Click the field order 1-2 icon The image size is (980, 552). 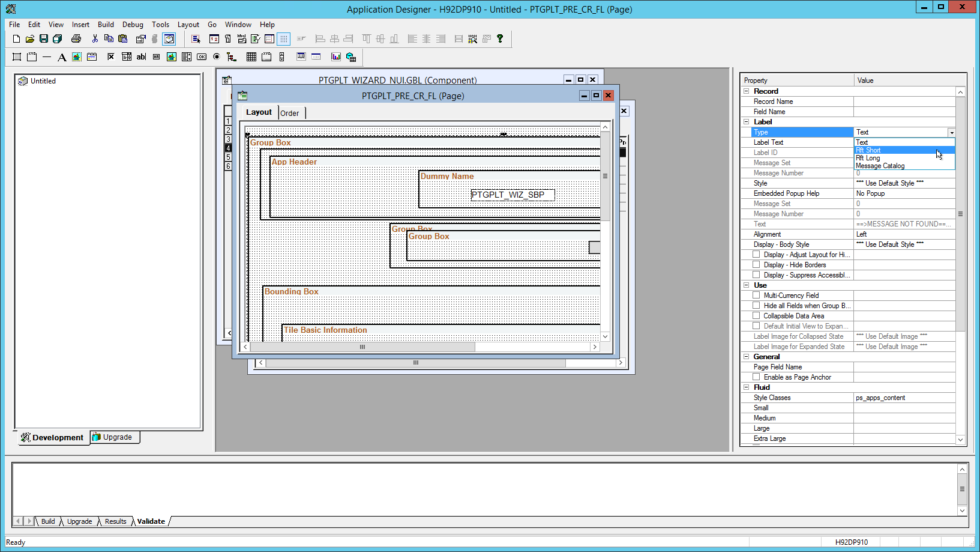click(x=214, y=39)
